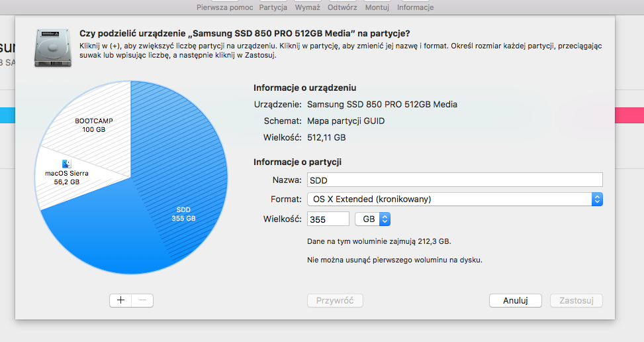Viewport: 644px width, 342px height.
Task: Click the Przywróć button
Action: click(x=335, y=300)
